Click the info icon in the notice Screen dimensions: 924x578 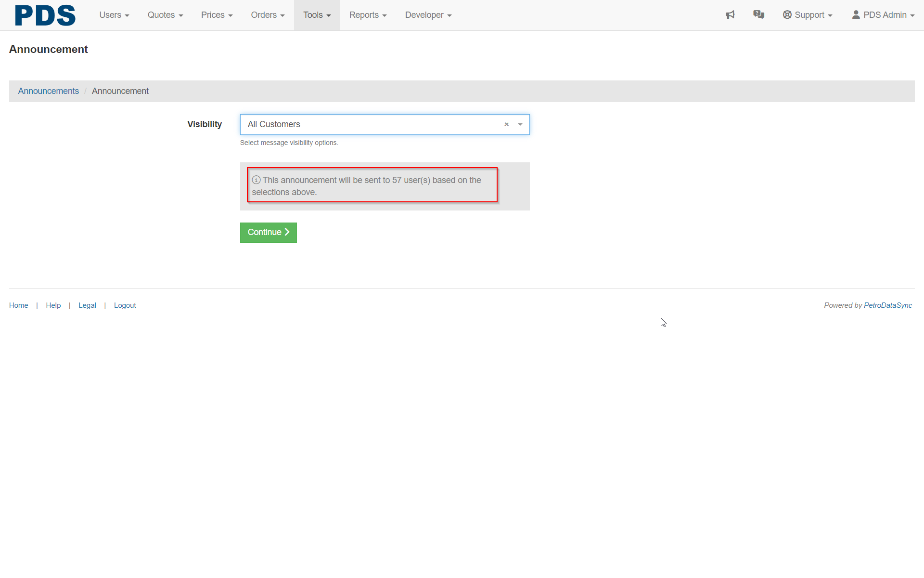click(256, 180)
